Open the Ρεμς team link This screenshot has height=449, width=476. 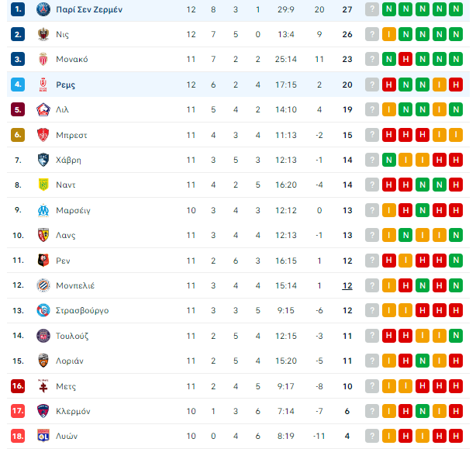pyautogui.click(x=66, y=85)
